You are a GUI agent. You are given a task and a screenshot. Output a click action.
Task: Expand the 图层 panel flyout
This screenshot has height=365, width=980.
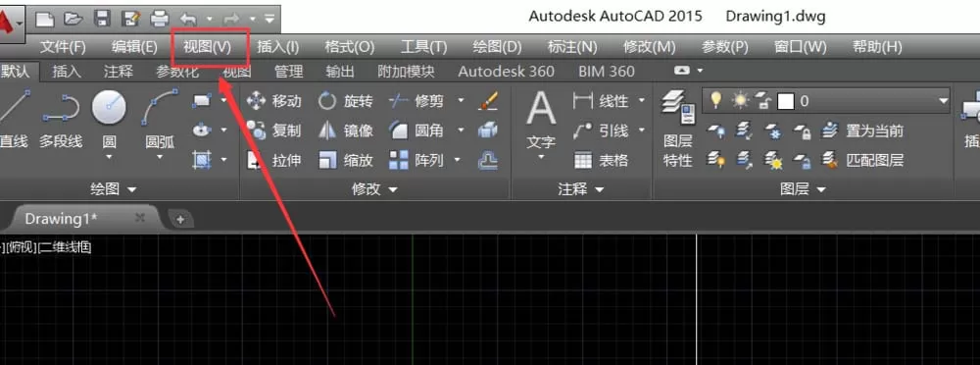coord(821,189)
